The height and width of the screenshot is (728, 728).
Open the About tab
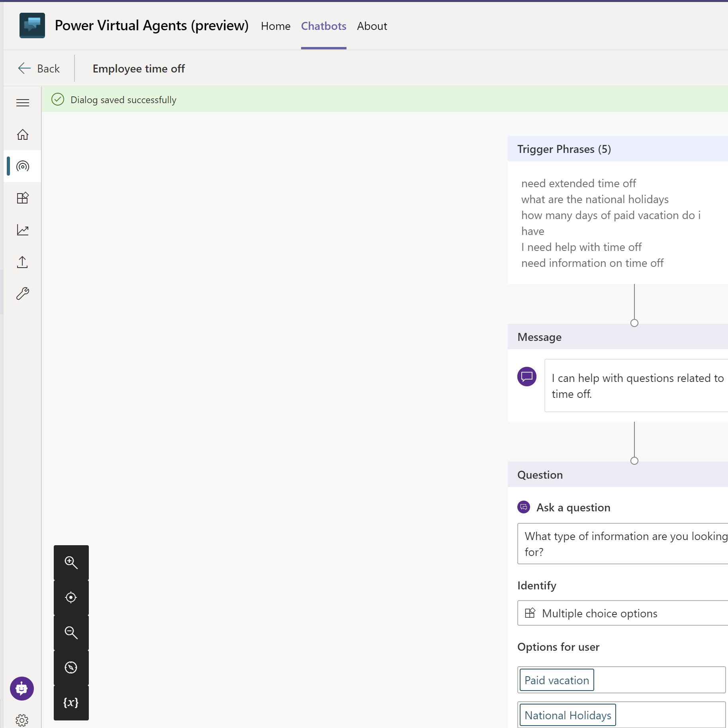coord(372,26)
